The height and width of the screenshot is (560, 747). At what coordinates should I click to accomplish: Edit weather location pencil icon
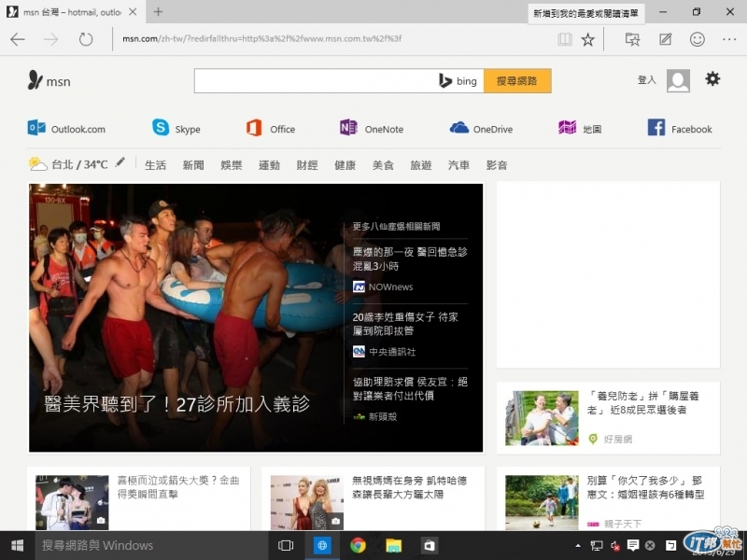pos(120,162)
